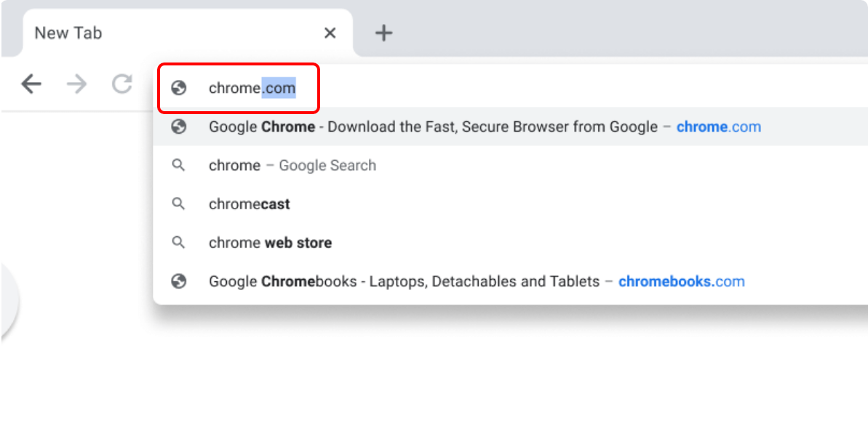Click the globe icon beside Google Chrome suggestion
868x423 pixels.
(178, 126)
